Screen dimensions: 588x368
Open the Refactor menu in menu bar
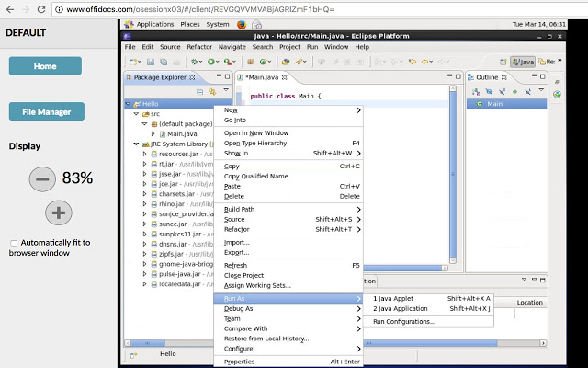point(199,47)
